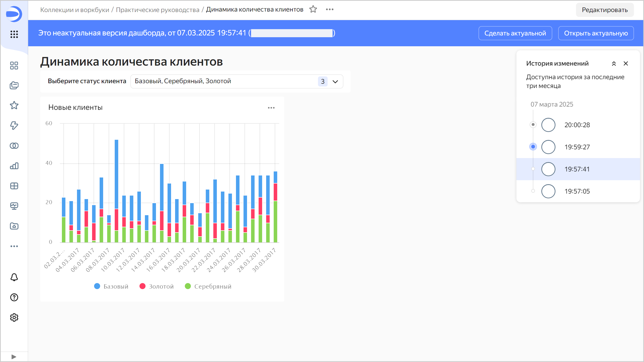
Task: Select version 19:57:05 radio circle
Action: [548, 191]
